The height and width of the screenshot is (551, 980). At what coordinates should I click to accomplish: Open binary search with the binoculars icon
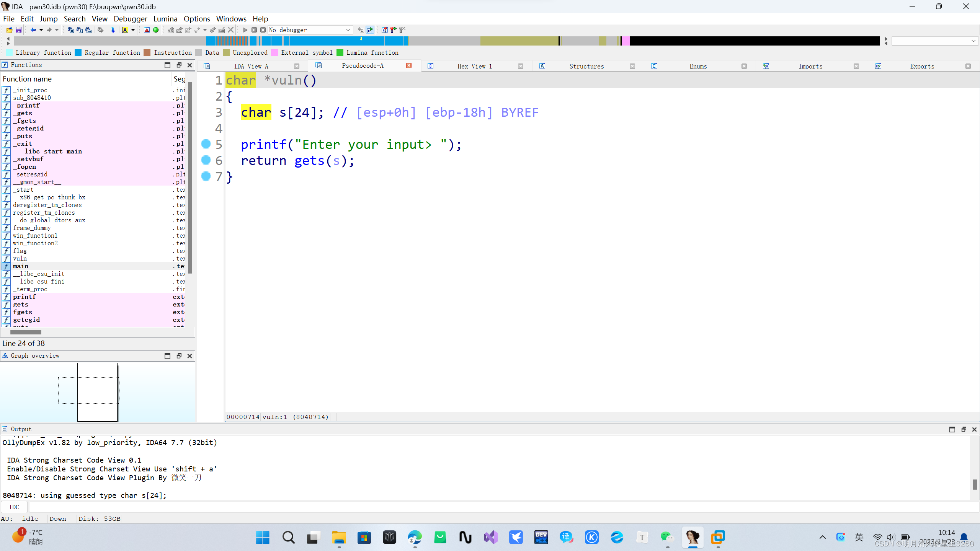click(88, 29)
